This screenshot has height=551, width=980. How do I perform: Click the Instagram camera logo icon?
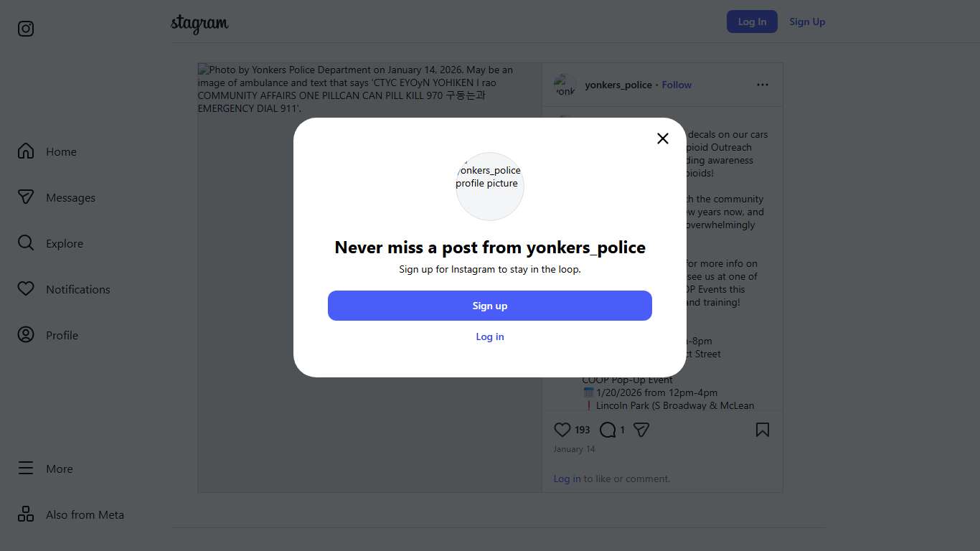(26, 29)
